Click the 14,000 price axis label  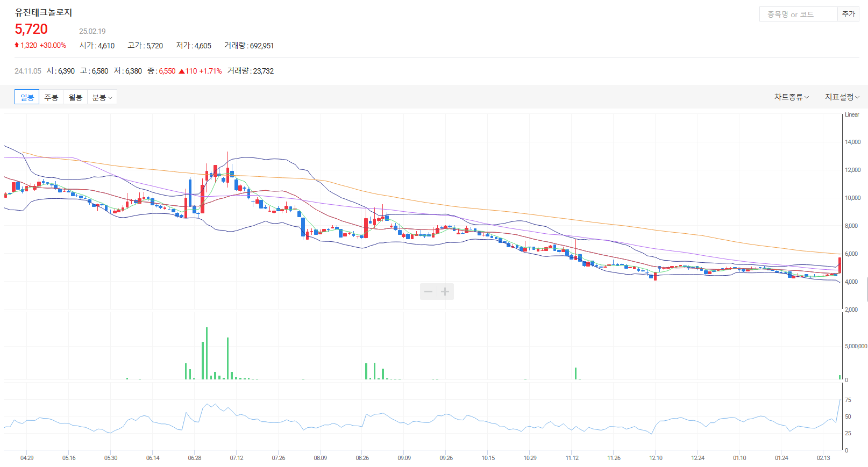pos(852,142)
